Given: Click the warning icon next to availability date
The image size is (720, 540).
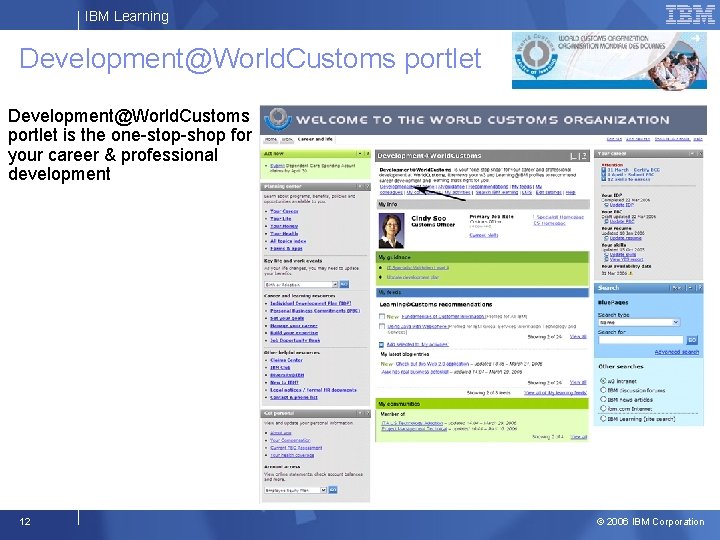Looking at the screenshot, I should [630, 273].
